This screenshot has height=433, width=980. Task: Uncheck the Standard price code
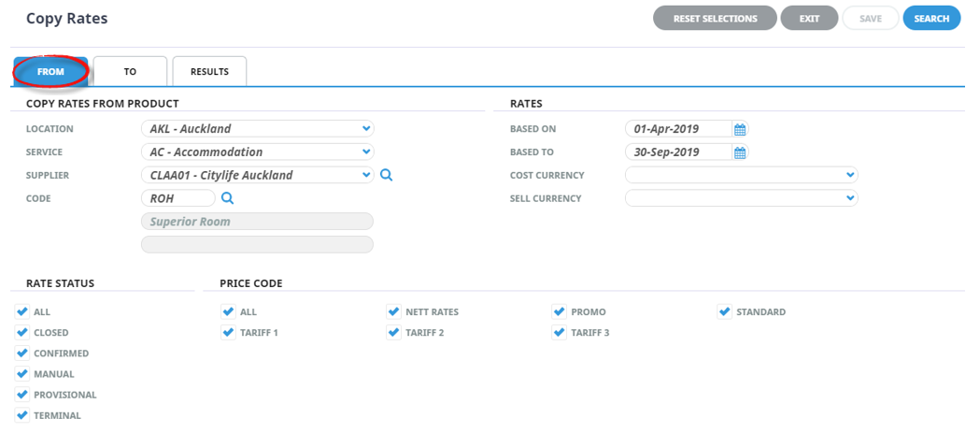[725, 311]
